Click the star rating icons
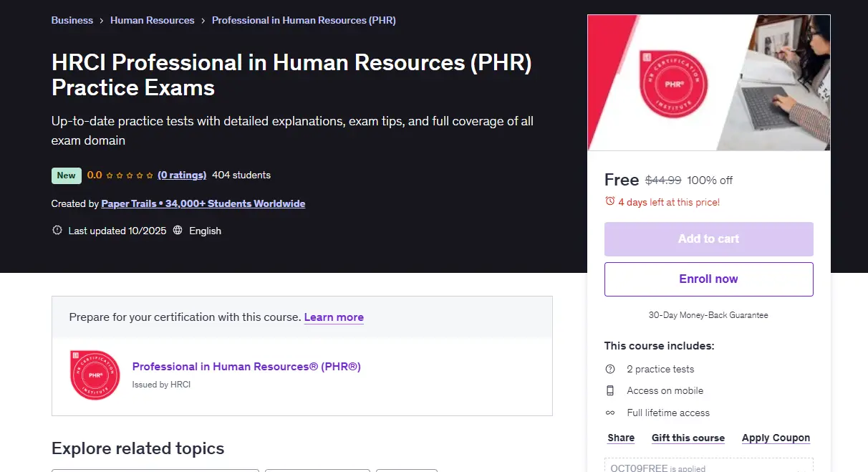This screenshot has width=868, height=472. click(x=130, y=175)
